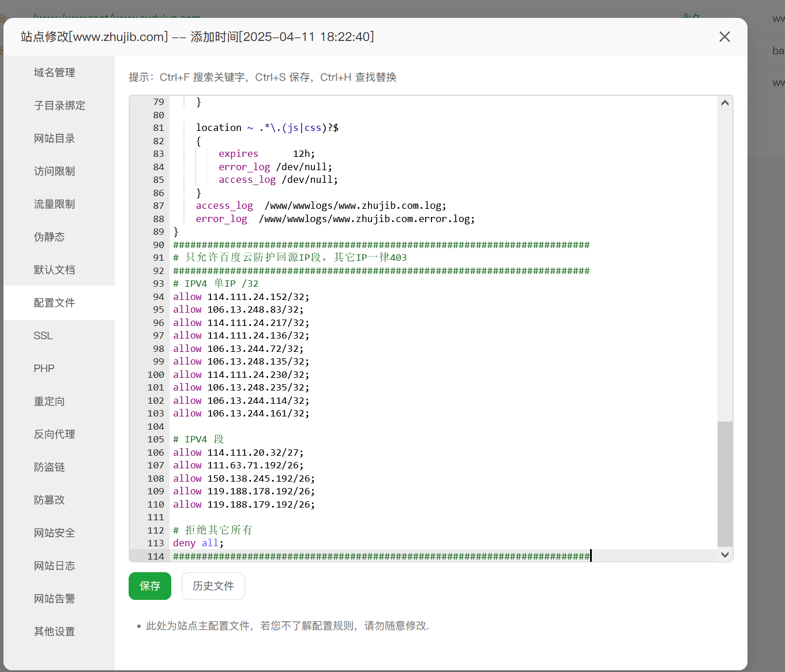Click line 'allow 114.111.24.152/32;'

click(241, 297)
